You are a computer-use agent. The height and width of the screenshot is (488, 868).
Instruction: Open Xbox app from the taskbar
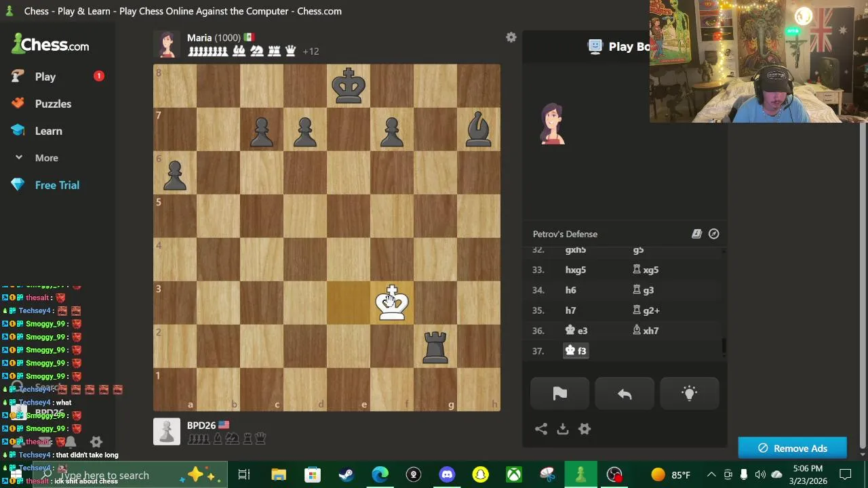[514, 475]
